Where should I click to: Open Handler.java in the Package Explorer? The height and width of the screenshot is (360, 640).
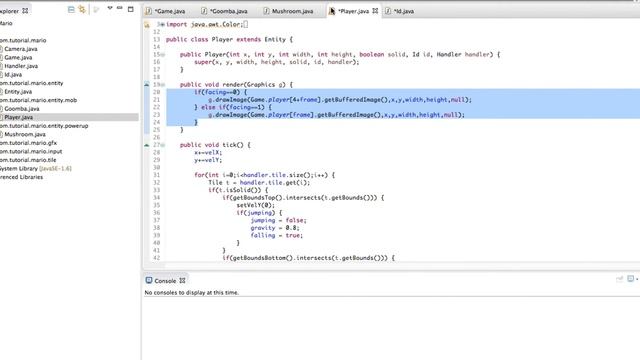point(21,66)
